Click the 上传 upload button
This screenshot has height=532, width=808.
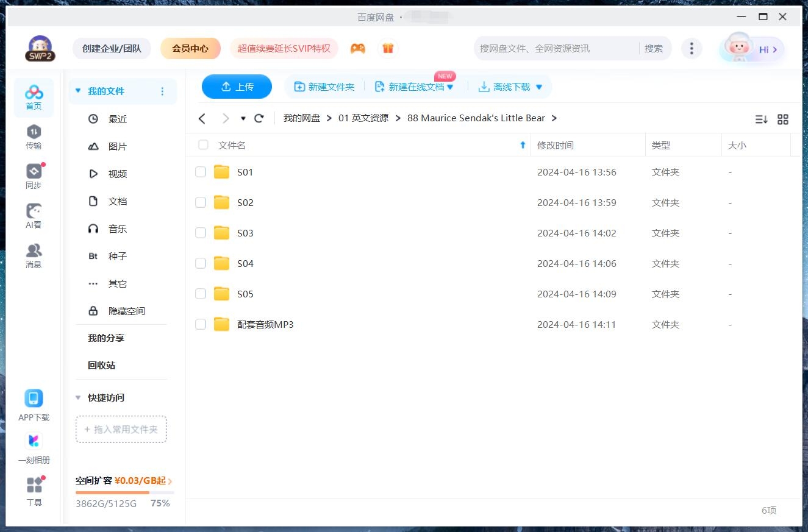pos(237,87)
